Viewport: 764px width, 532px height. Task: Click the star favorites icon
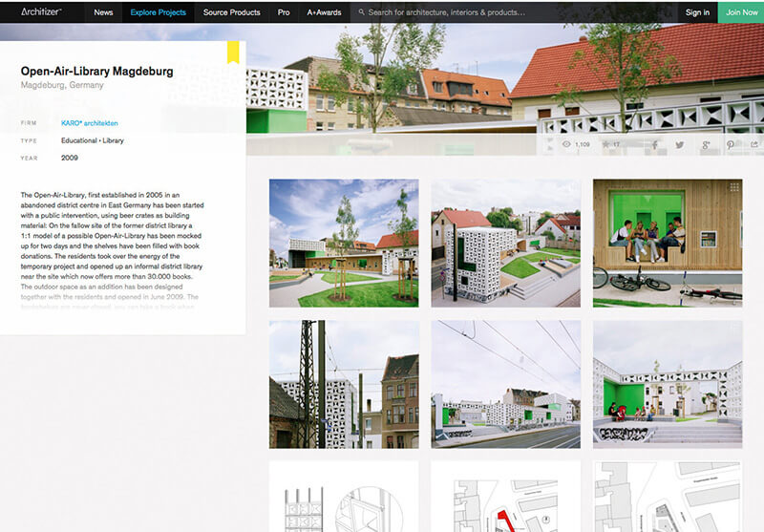tap(605, 144)
